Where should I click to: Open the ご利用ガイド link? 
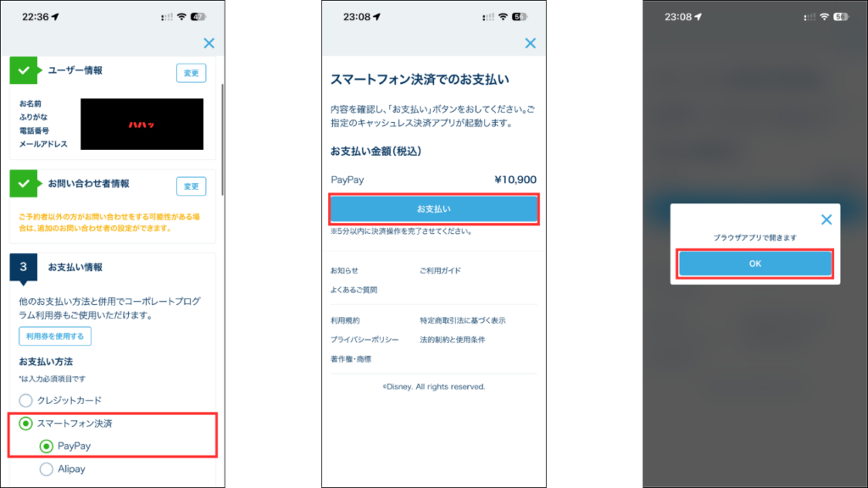click(440, 270)
